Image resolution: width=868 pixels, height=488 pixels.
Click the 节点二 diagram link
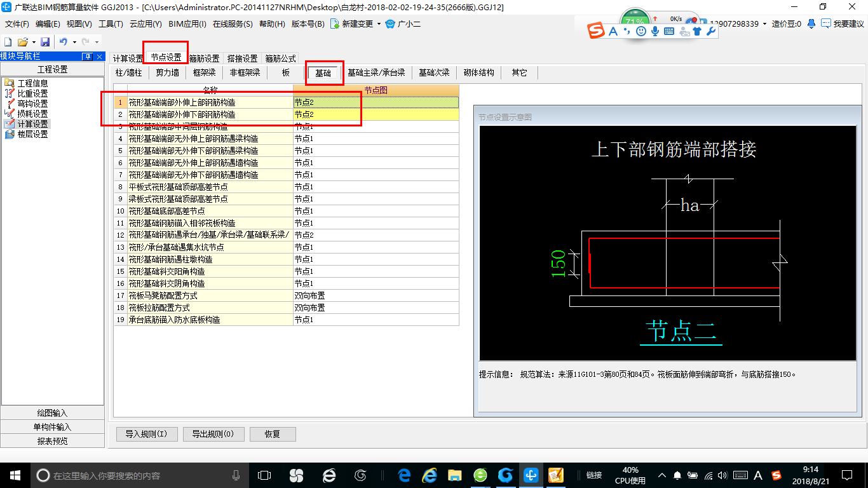pos(681,332)
